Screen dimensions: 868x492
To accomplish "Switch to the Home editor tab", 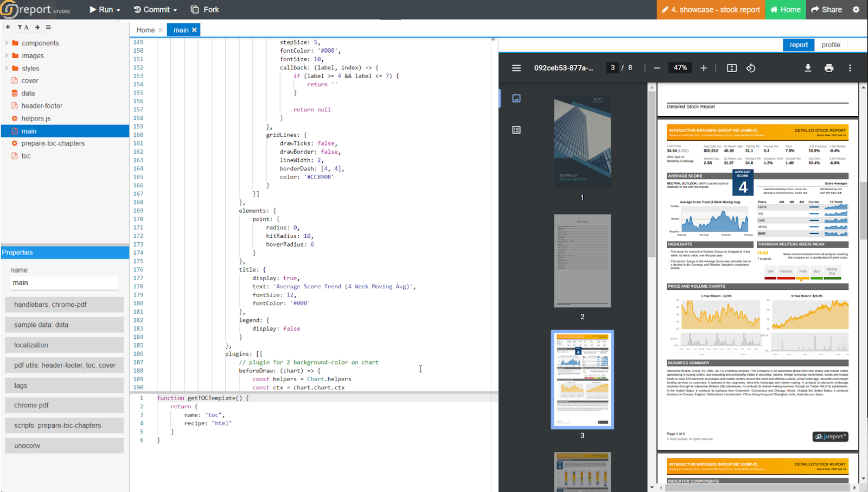I will 145,30.
